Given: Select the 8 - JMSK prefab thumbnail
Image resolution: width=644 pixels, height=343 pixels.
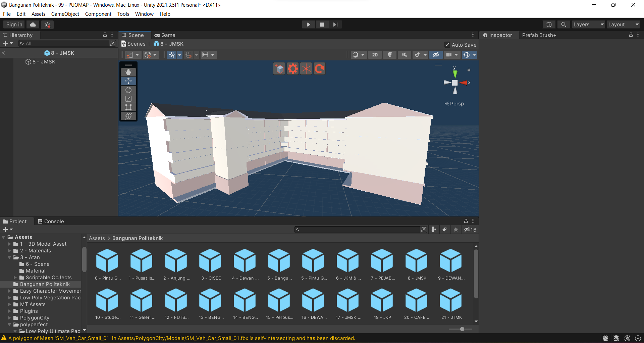Looking at the screenshot, I should [x=416, y=261].
